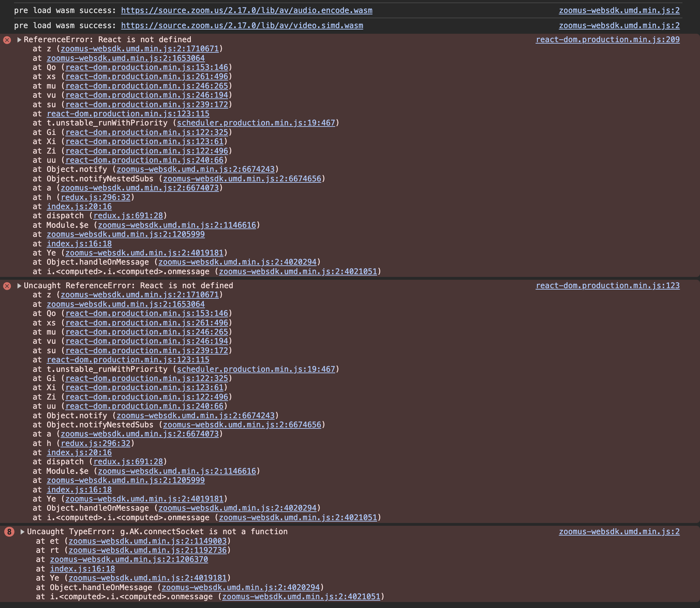Click the ReferenceError: React is not defined message

pyautogui.click(x=108, y=40)
